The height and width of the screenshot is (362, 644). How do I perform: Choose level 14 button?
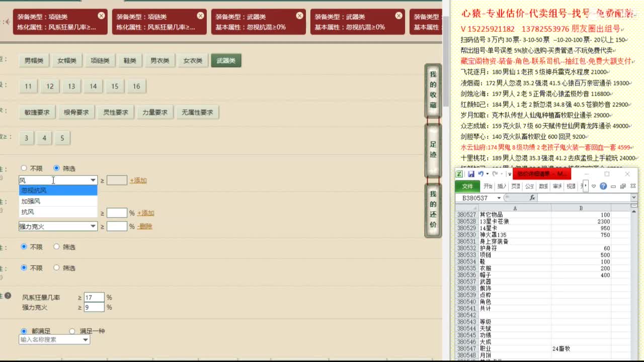[x=93, y=86]
